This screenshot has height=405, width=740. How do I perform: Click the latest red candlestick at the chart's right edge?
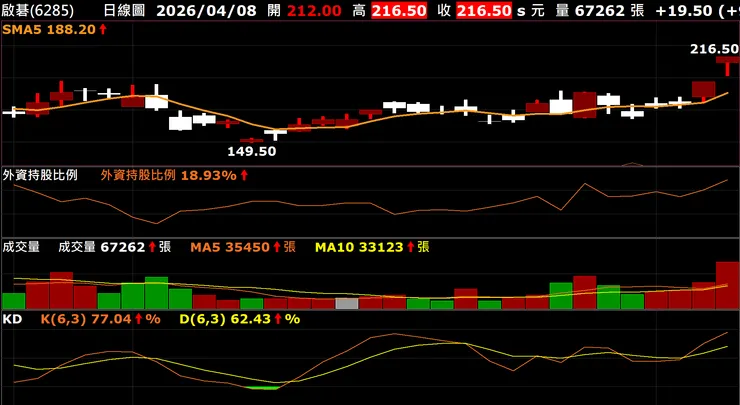pyautogui.click(x=727, y=66)
